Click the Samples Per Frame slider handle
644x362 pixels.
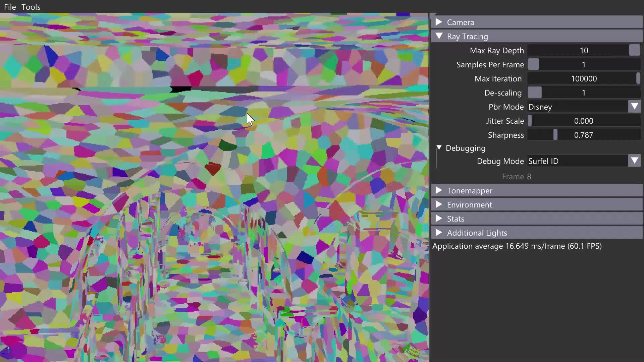533,64
